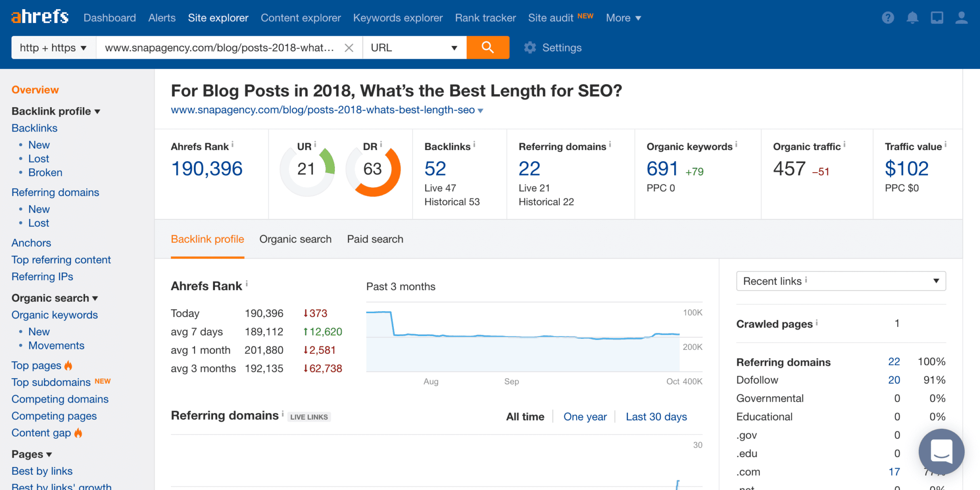Click info icon beside Crawled pages

(816, 322)
